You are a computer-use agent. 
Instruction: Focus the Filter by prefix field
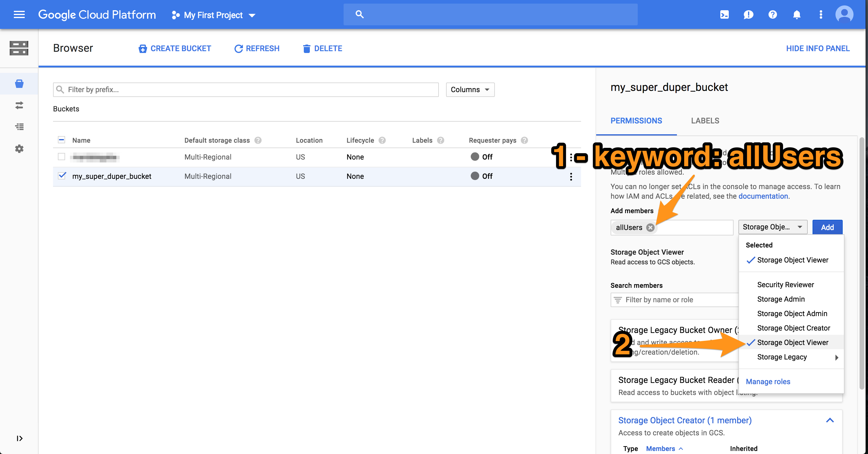pyautogui.click(x=246, y=89)
